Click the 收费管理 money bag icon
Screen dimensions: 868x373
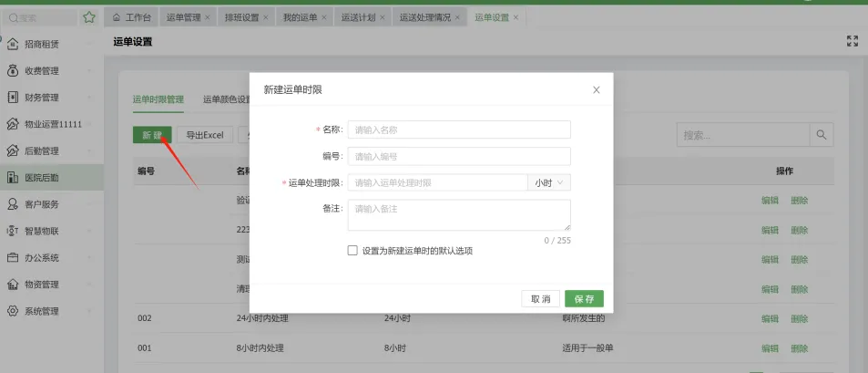point(13,71)
